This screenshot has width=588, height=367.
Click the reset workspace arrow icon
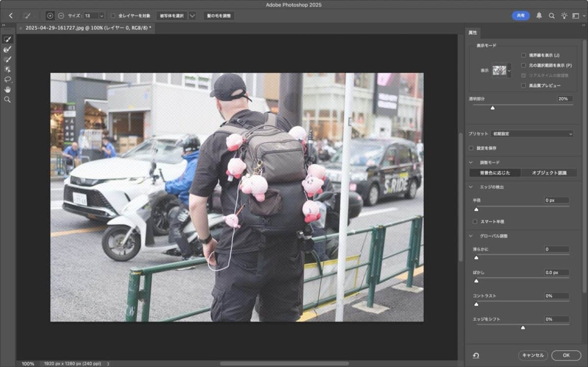476,356
